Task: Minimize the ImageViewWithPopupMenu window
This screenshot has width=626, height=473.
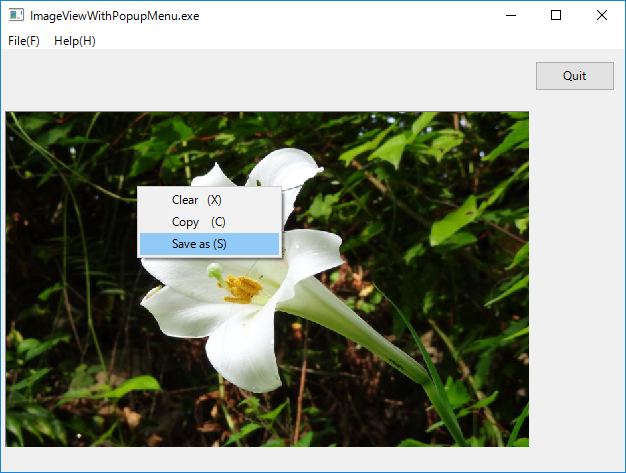Action: (511, 16)
